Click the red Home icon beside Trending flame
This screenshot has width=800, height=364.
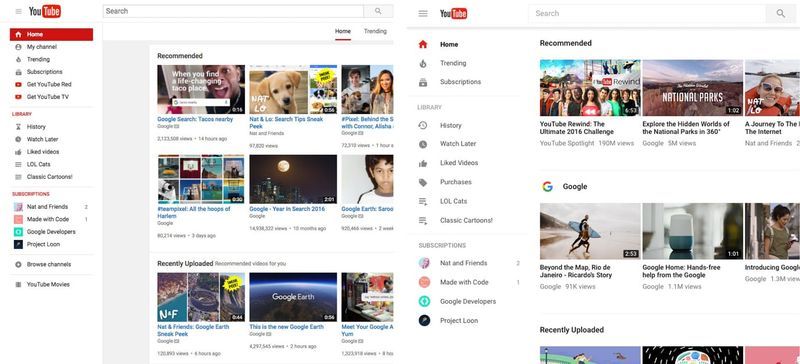(422, 44)
